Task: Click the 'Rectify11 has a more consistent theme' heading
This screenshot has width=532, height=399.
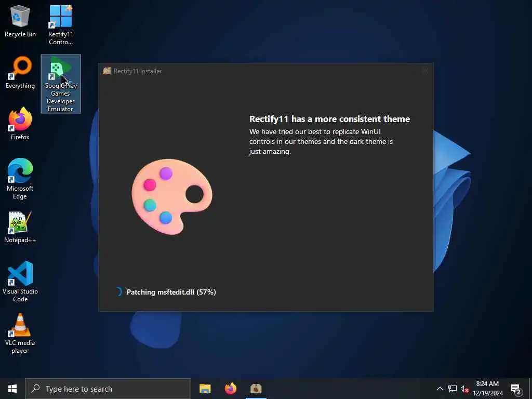Action: click(x=329, y=119)
